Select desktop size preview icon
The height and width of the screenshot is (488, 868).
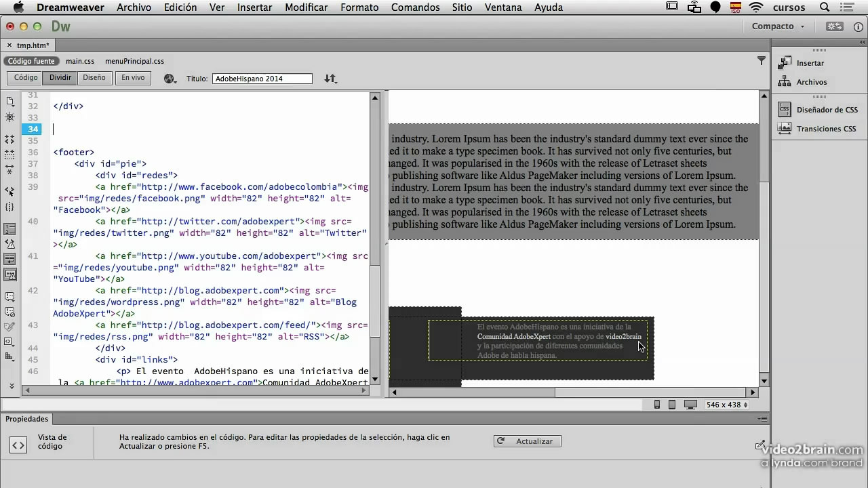(690, 405)
